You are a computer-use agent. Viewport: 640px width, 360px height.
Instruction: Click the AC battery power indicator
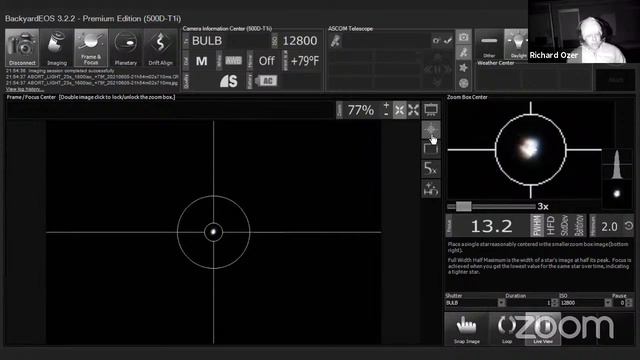point(266,81)
